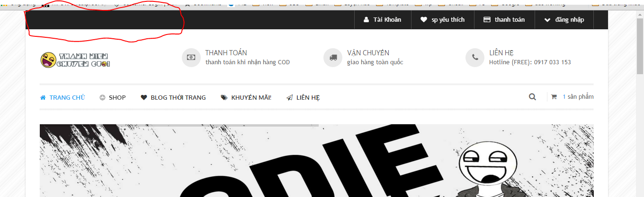Click the scrollbar up arrow

(640, 14)
